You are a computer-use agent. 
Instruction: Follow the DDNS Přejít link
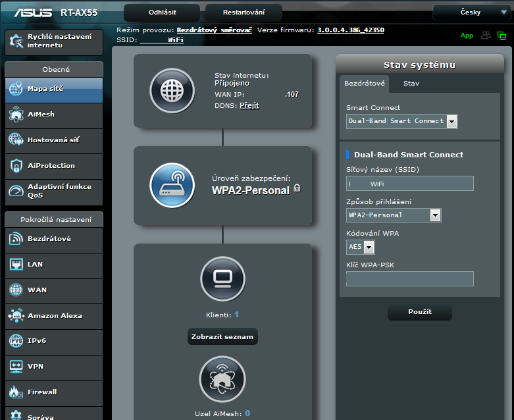(249, 105)
